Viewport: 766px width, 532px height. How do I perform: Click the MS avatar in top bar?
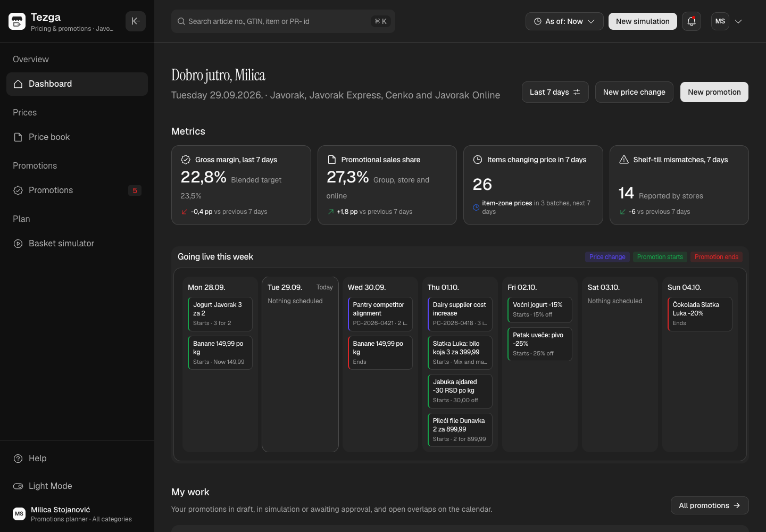pos(720,21)
